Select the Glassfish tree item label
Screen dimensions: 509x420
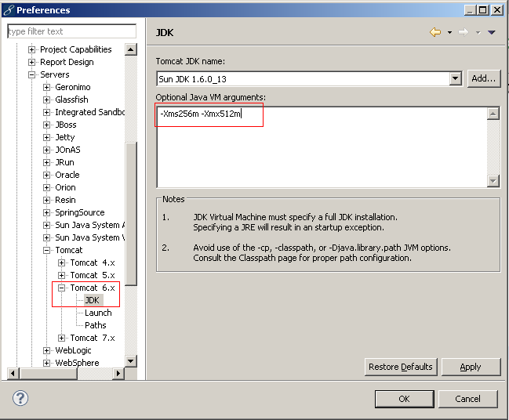71,100
